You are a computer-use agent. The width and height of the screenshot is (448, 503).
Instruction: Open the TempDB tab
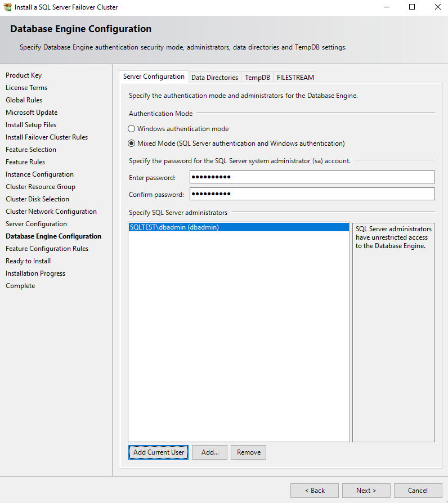(x=257, y=78)
